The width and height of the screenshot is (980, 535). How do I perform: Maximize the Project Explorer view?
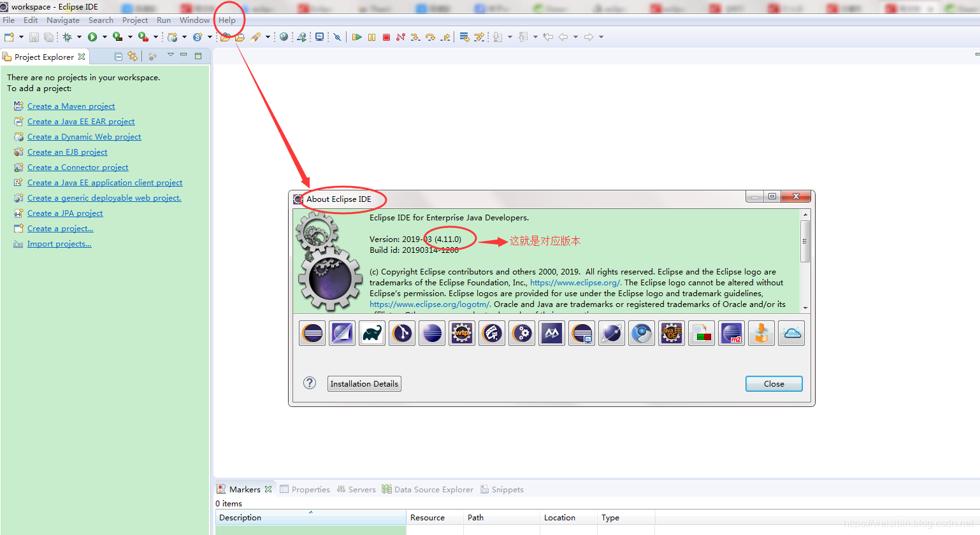click(198, 56)
